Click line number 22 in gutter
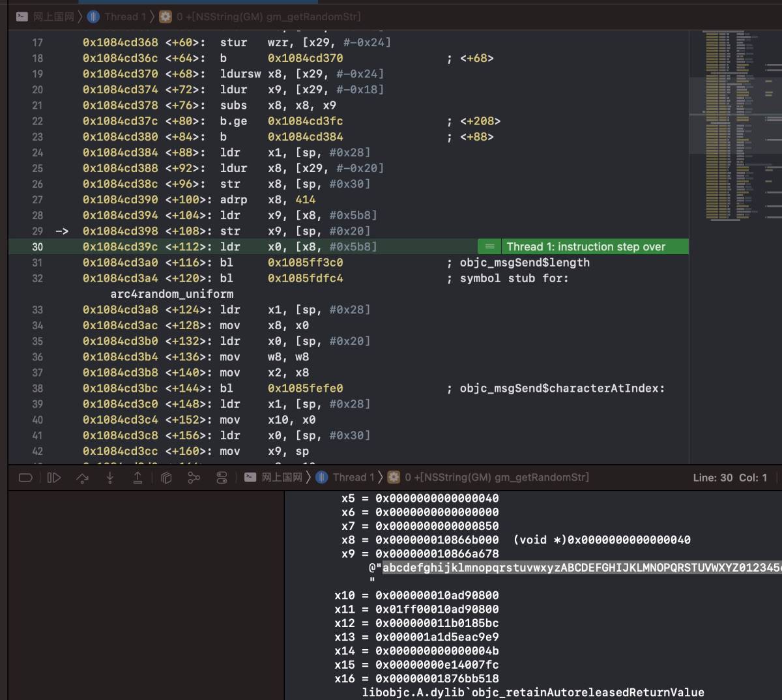The image size is (782, 700). coord(37,121)
